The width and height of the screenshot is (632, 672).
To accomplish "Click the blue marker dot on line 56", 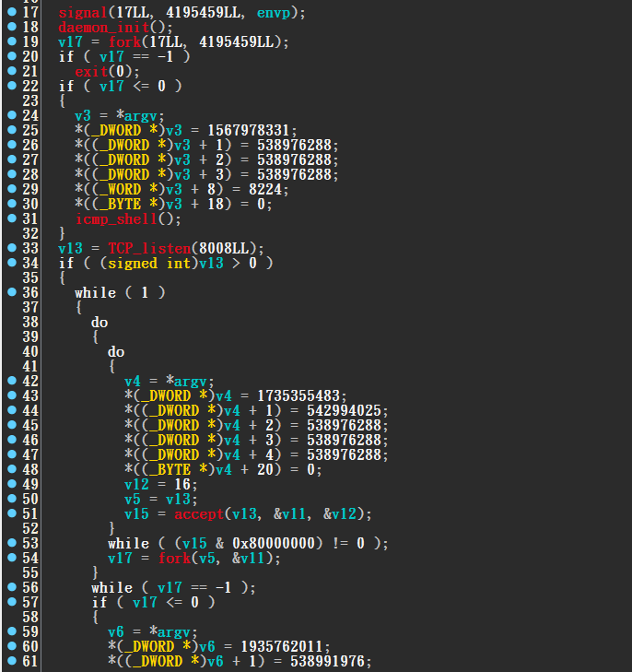I will pos(12,586).
